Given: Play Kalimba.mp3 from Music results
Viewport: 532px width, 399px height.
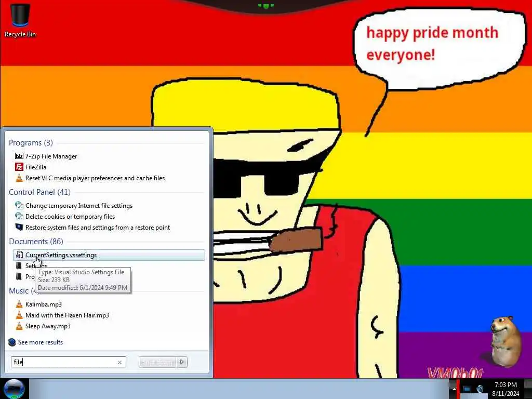Looking at the screenshot, I should (44, 304).
